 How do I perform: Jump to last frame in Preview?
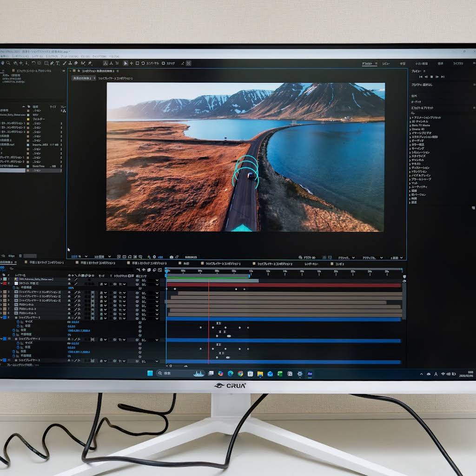click(x=443, y=77)
